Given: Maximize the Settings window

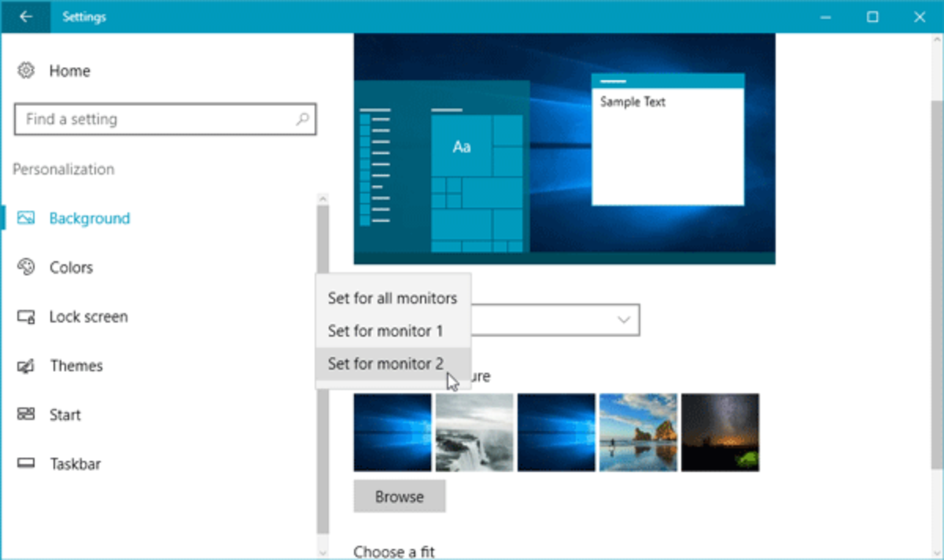Looking at the screenshot, I should coord(872,17).
